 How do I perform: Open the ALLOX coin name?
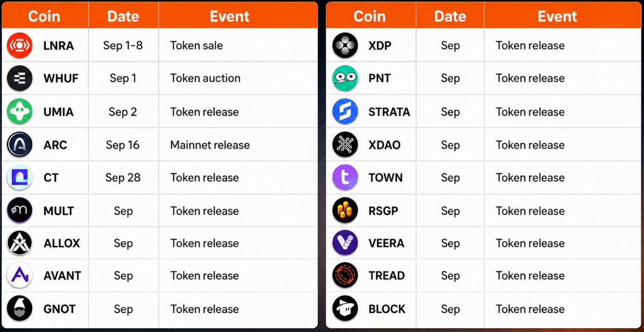[62, 243]
